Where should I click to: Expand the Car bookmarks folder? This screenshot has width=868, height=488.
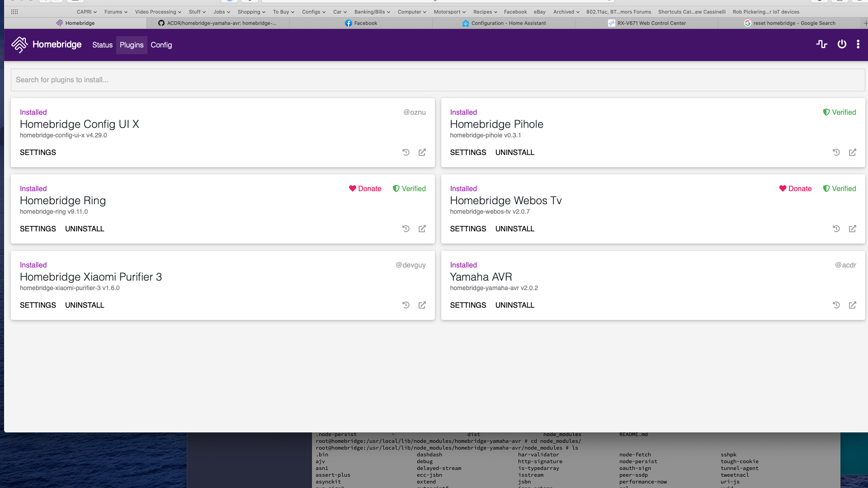(x=340, y=12)
